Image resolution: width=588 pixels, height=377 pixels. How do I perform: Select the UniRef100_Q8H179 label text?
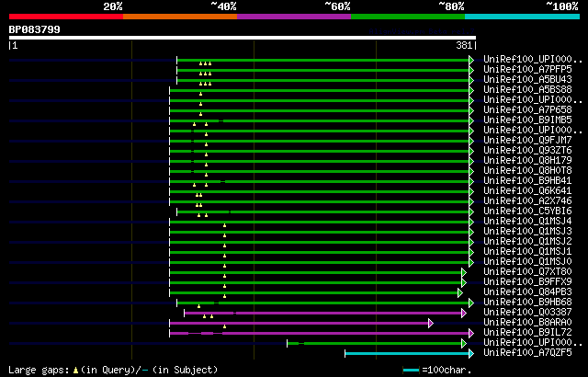527,161
